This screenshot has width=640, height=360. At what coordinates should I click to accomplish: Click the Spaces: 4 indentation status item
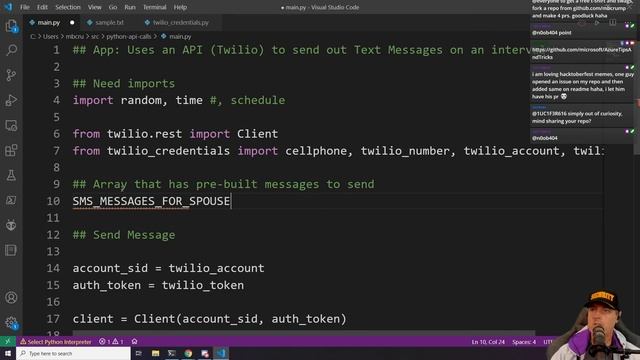[x=524, y=342]
